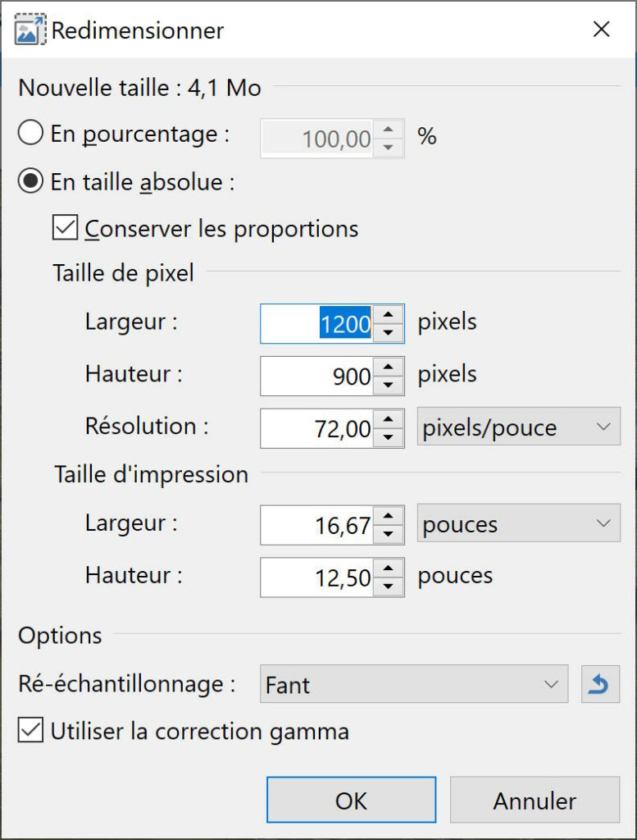Open the pouces print unit dropdown

pos(519,523)
